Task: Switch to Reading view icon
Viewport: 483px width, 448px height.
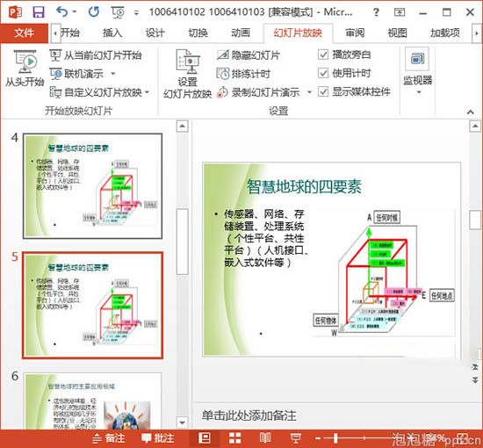Action: [265, 437]
